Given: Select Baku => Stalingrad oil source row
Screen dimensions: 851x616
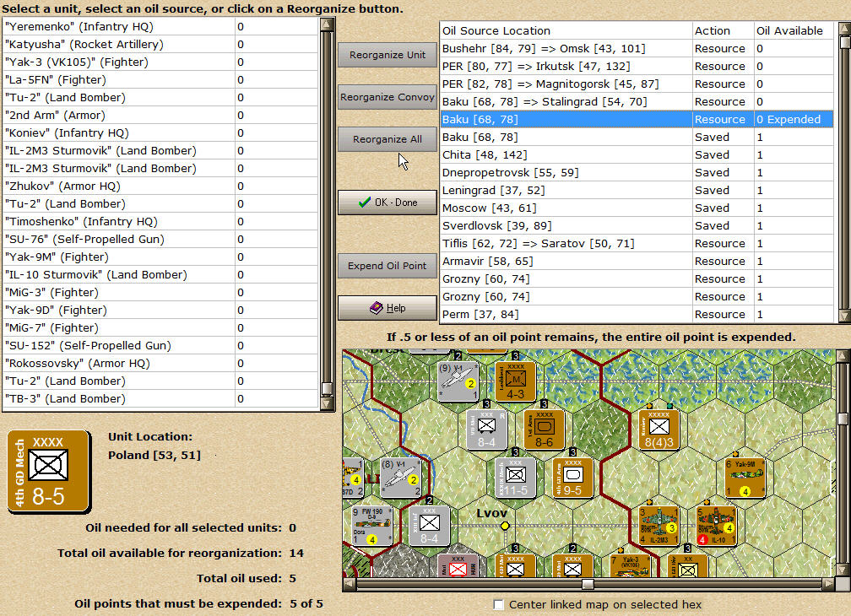Looking at the screenshot, I should pos(637,102).
